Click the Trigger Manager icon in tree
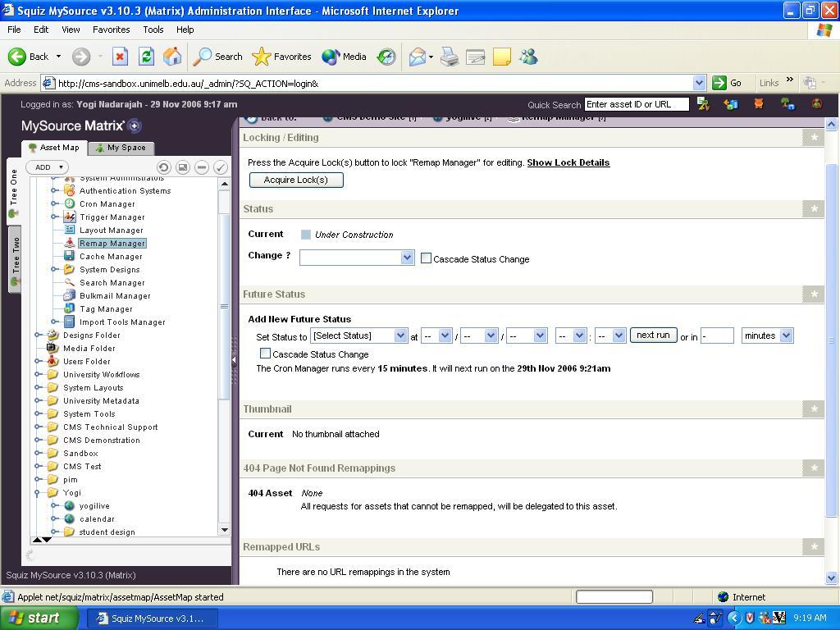 (70, 217)
